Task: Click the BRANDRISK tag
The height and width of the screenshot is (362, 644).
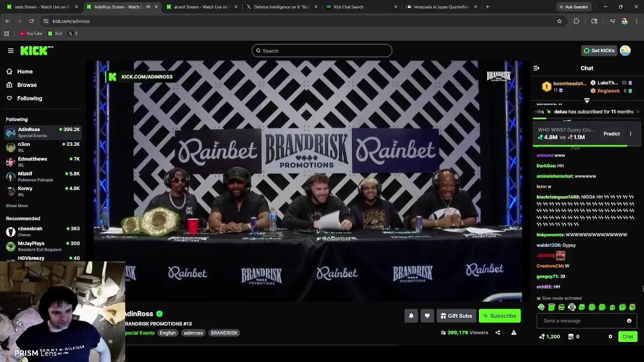Action: (224, 333)
